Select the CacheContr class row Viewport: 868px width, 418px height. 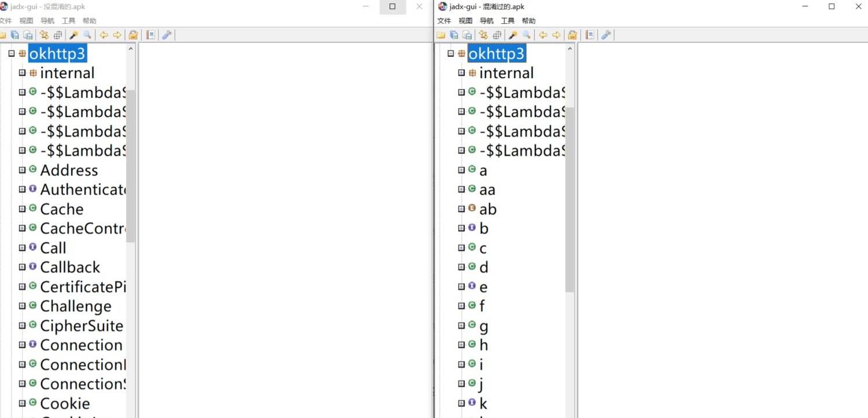coord(83,228)
